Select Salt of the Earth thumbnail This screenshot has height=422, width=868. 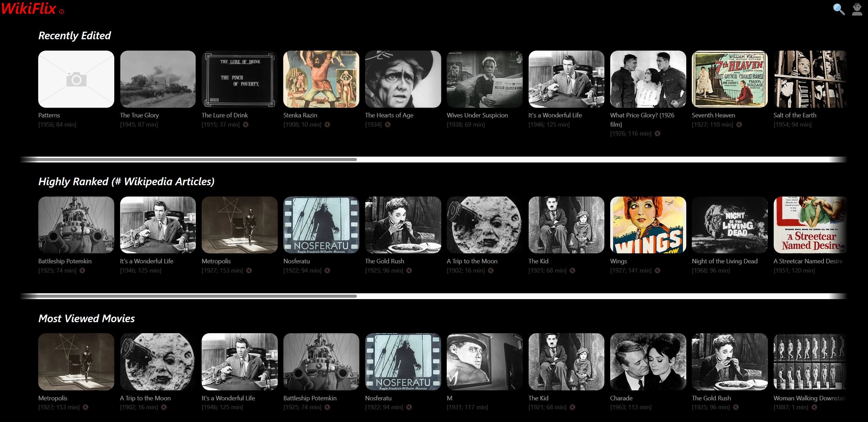click(x=810, y=79)
